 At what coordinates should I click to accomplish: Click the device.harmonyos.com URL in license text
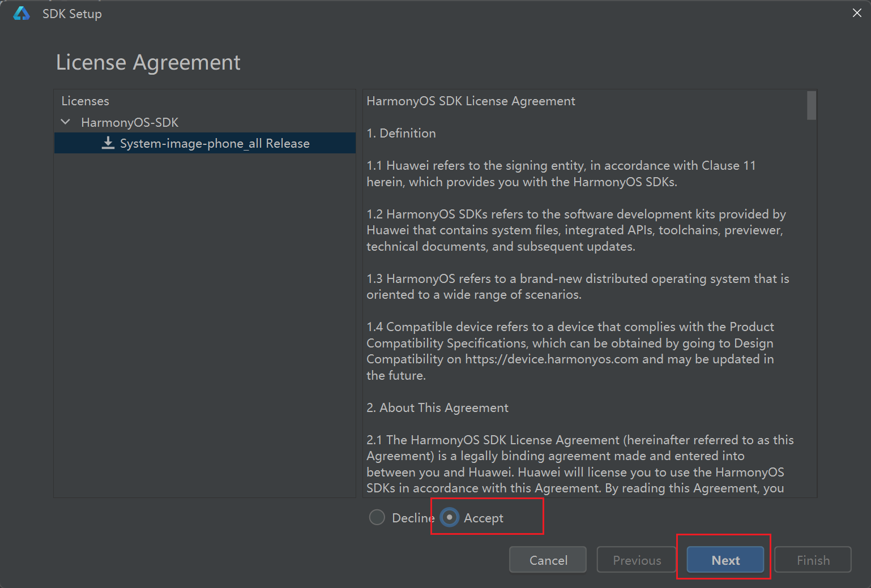pyautogui.click(x=552, y=359)
